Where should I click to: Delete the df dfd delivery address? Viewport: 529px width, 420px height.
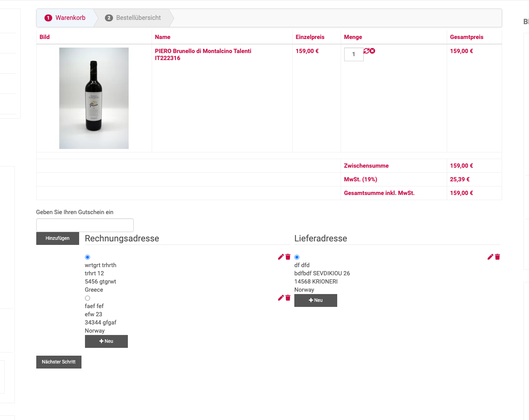coord(497,257)
